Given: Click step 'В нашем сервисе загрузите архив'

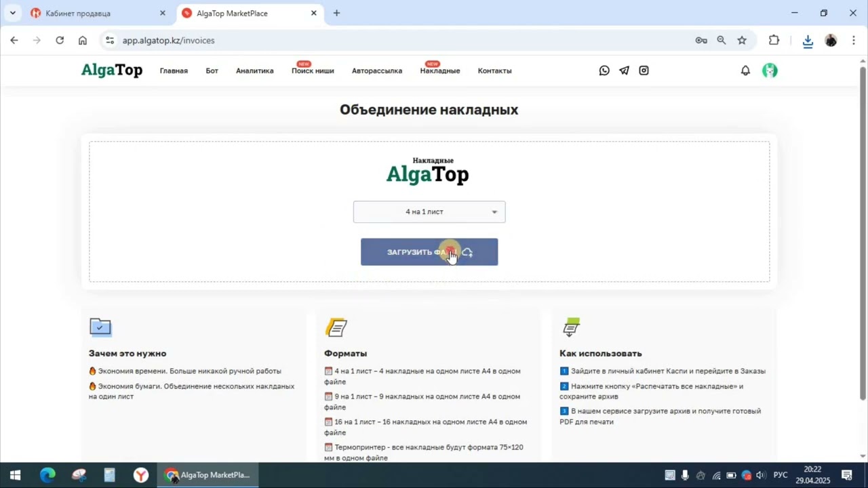Looking at the screenshot, I should 660,416.
